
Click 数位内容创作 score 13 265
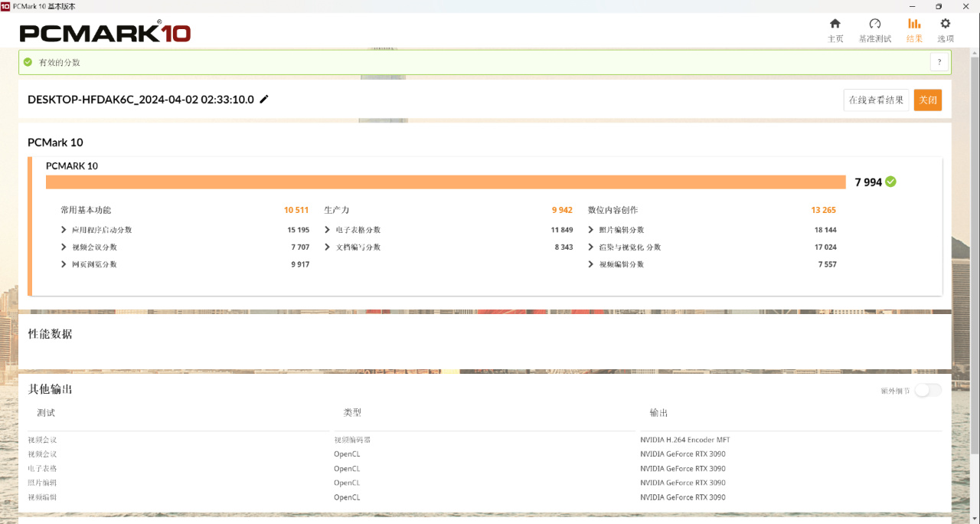pos(824,210)
